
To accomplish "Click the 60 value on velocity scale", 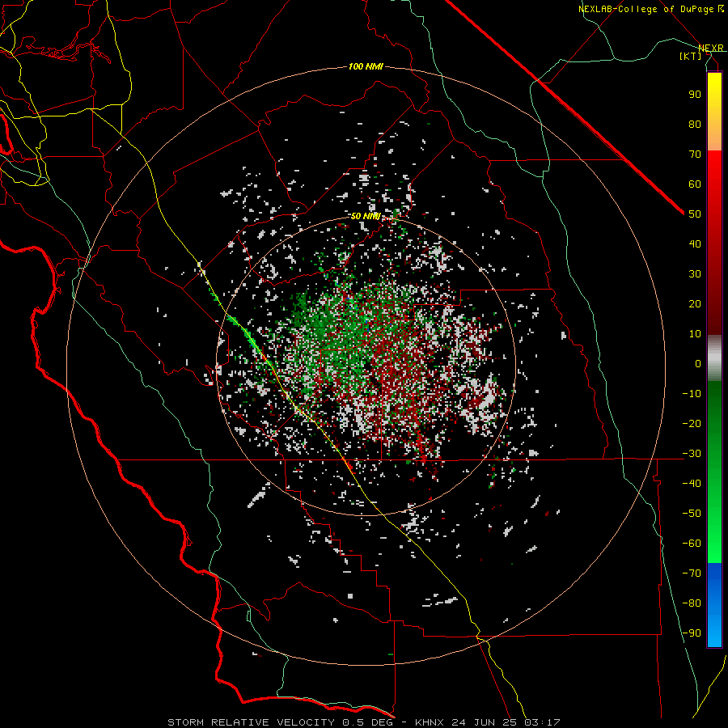I will 695,184.
